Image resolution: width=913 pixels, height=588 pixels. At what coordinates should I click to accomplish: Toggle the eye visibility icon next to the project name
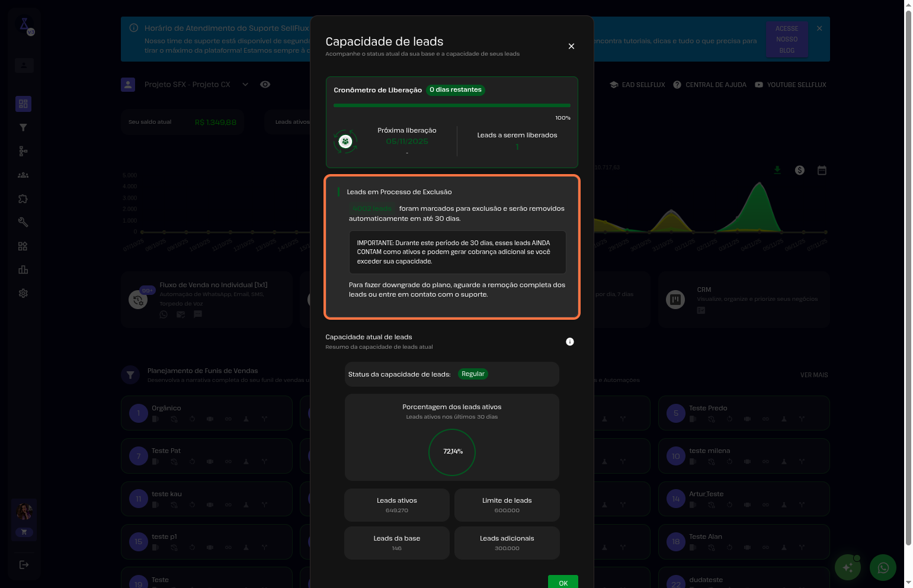(265, 85)
